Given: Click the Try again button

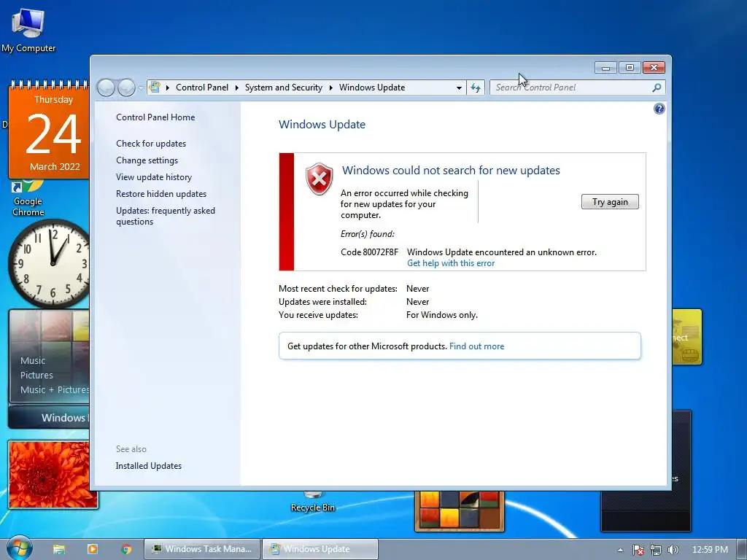Looking at the screenshot, I should pos(610,202).
